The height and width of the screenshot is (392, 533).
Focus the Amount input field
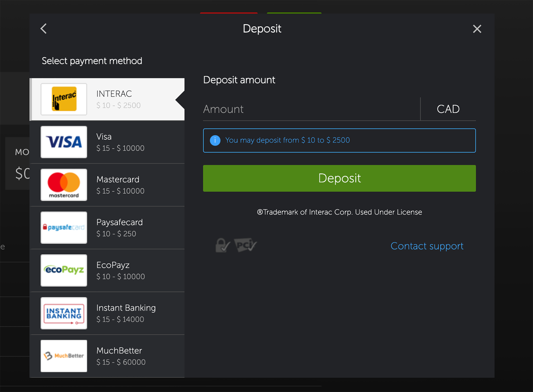pos(311,109)
